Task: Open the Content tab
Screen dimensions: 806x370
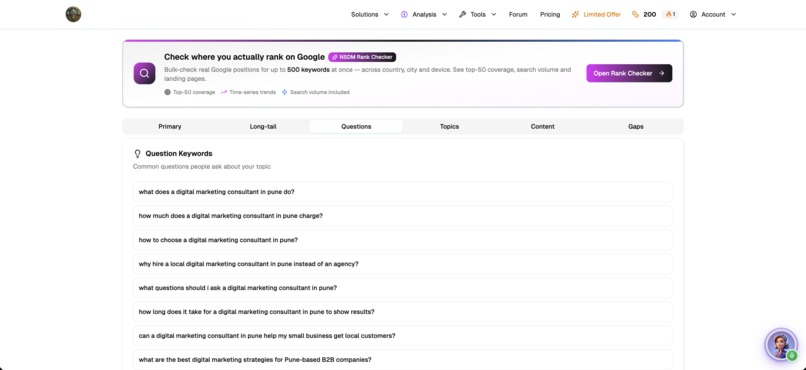Action: click(542, 126)
